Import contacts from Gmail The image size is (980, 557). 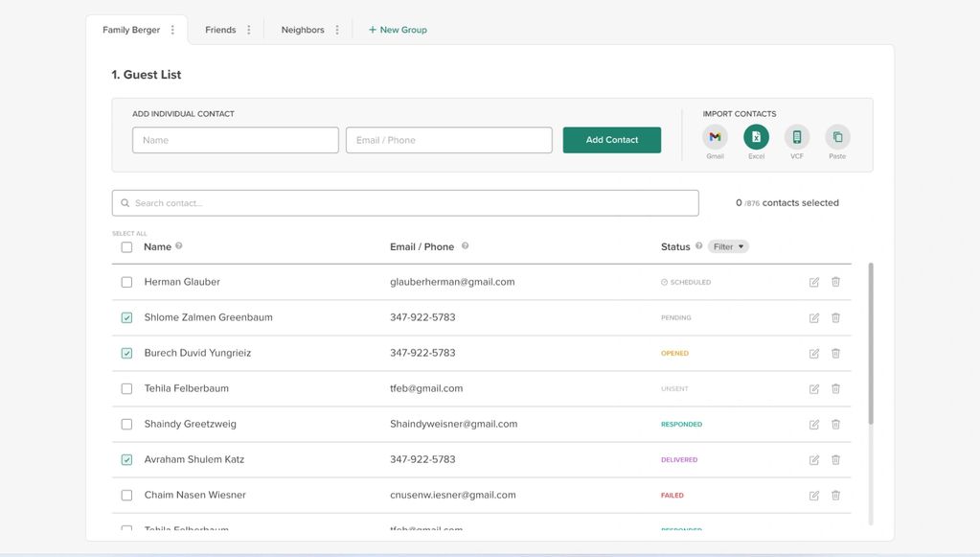point(715,137)
